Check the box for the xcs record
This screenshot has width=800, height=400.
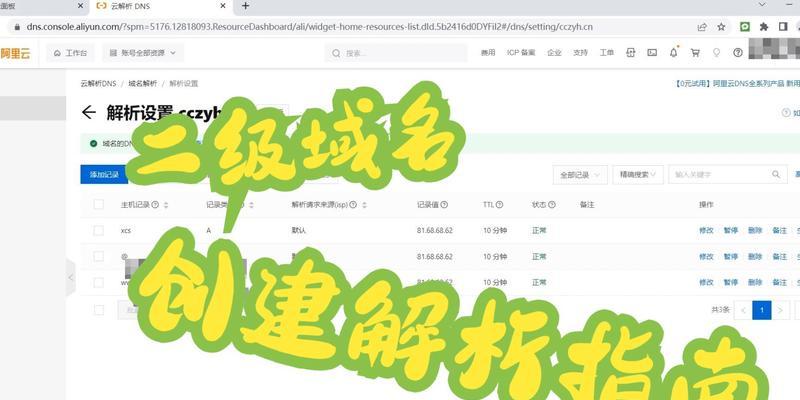pyautogui.click(x=98, y=231)
